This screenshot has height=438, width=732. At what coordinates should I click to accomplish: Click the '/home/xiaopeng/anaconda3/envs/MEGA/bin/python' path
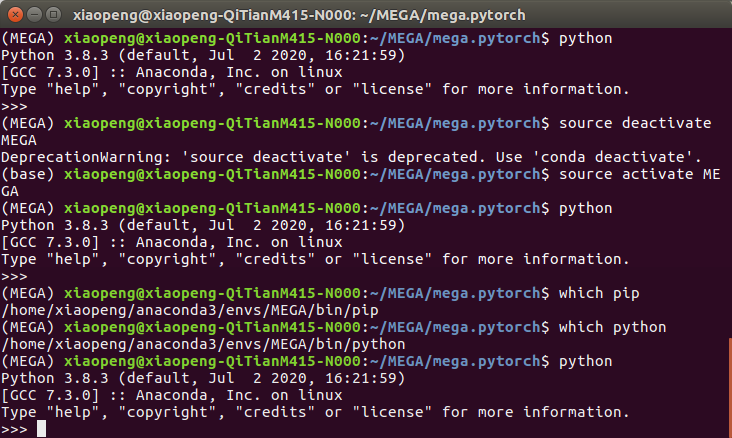pyautogui.click(x=203, y=345)
